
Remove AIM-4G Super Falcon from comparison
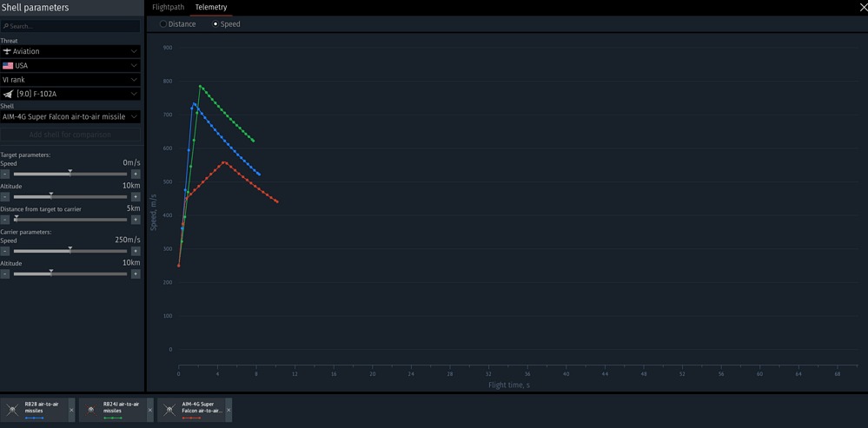tap(229, 410)
